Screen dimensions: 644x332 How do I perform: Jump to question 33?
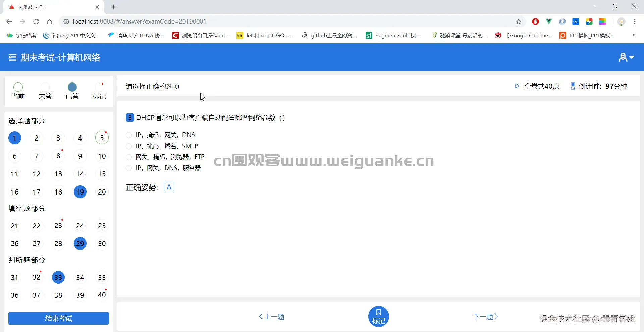click(x=58, y=277)
